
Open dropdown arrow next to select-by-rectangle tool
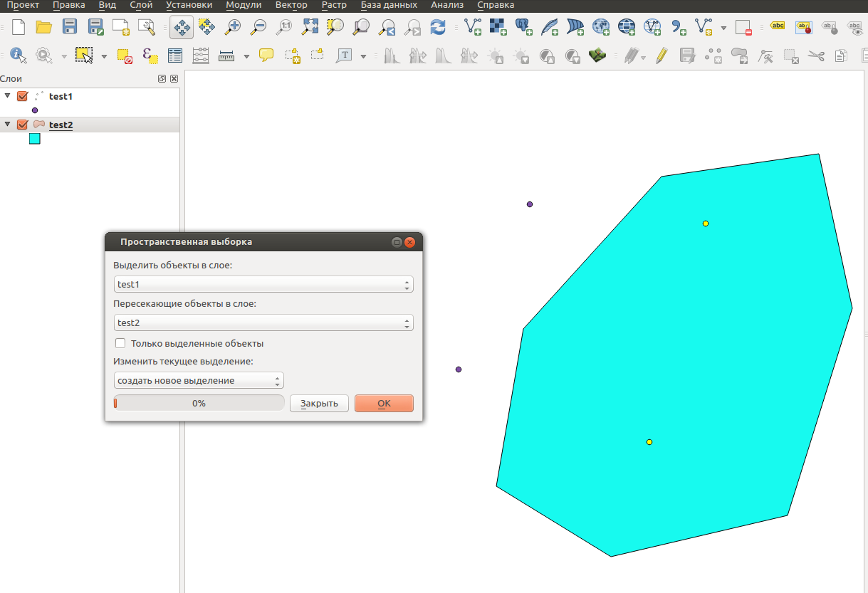tap(104, 56)
